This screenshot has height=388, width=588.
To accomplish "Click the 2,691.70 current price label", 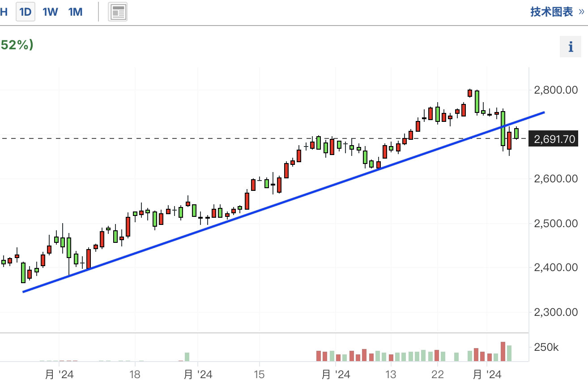I will pos(553,139).
